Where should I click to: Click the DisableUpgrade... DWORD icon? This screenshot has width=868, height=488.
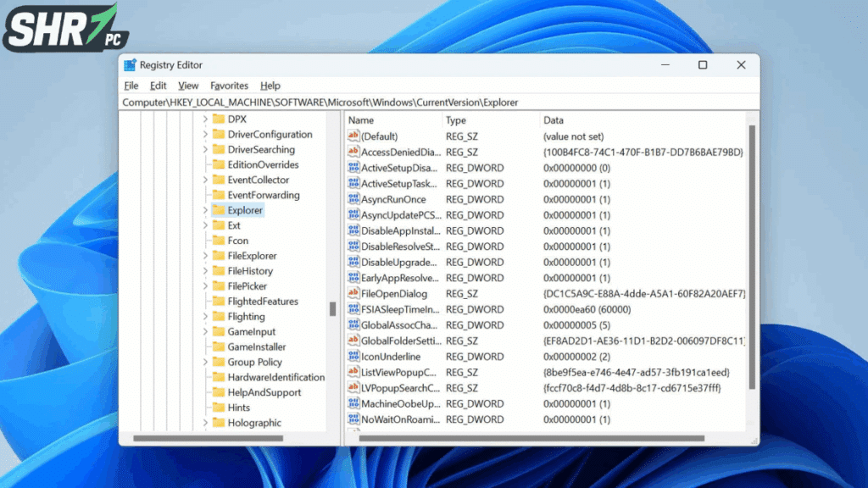click(x=353, y=262)
